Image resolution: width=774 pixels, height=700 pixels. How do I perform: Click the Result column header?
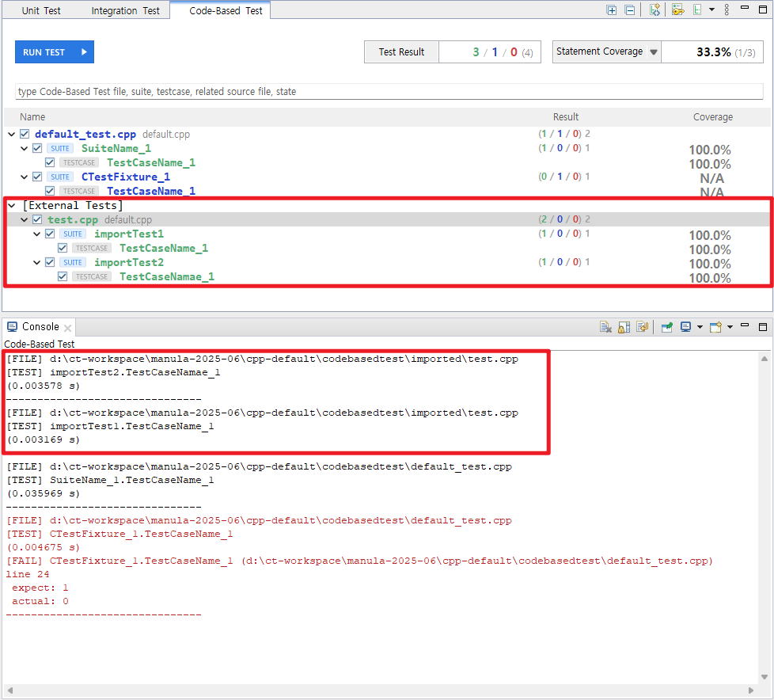(566, 117)
